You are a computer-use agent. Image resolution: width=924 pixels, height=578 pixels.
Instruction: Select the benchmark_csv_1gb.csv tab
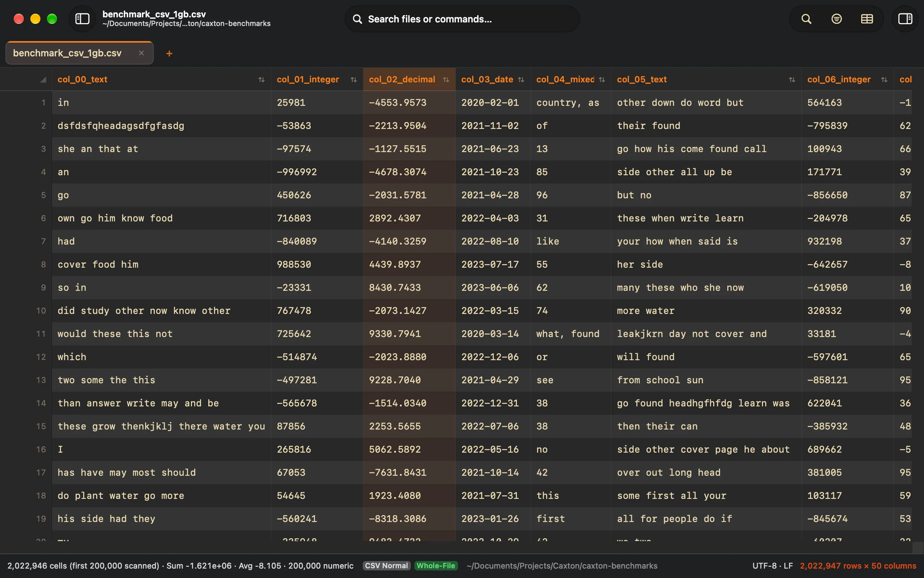[x=79, y=53]
